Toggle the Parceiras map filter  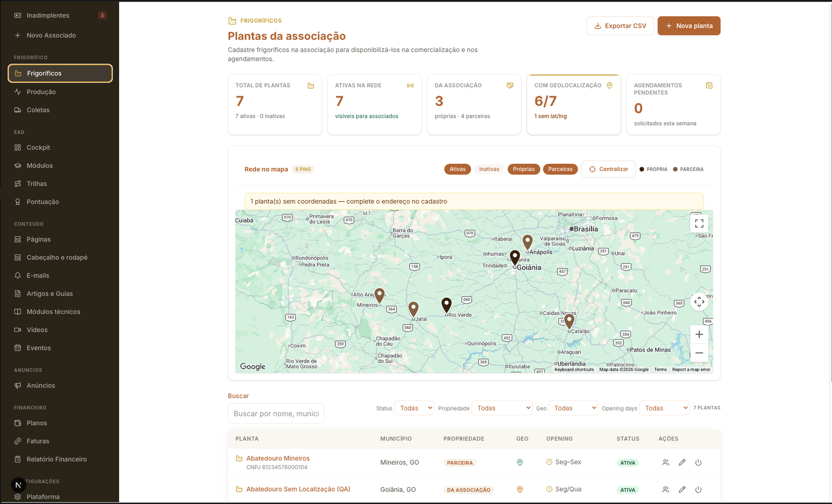(x=560, y=169)
